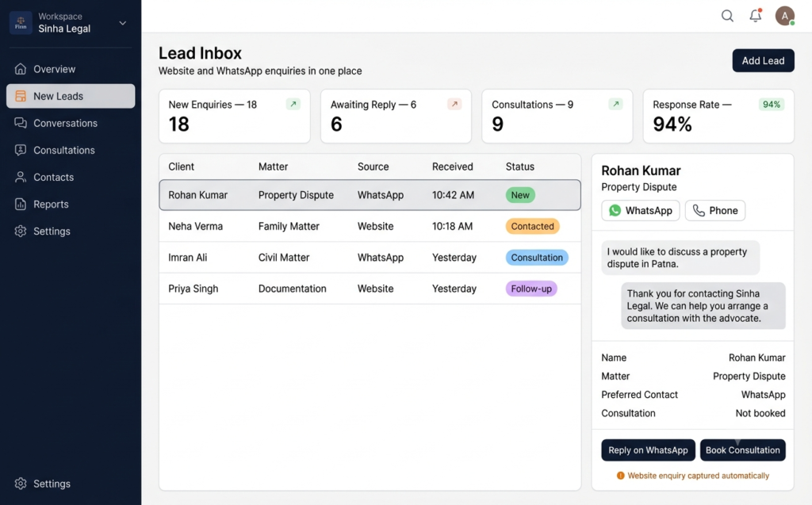Open the user avatar profile
This screenshot has width=812, height=505.
click(784, 16)
